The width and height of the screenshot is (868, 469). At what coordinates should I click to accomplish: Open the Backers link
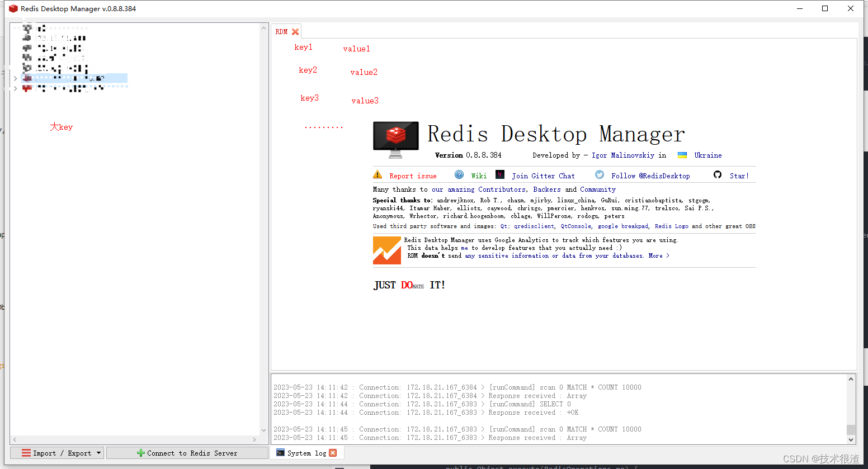click(x=547, y=190)
